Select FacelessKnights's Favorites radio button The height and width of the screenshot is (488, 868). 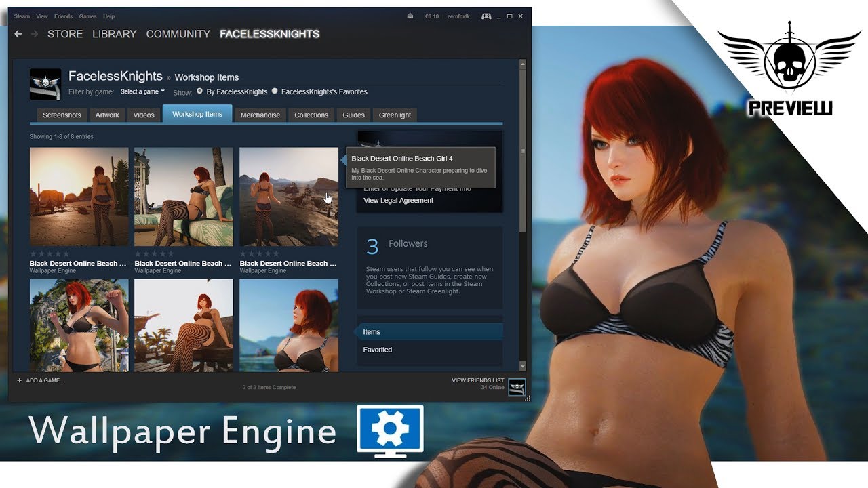pyautogui.click(x=275, y=91)
